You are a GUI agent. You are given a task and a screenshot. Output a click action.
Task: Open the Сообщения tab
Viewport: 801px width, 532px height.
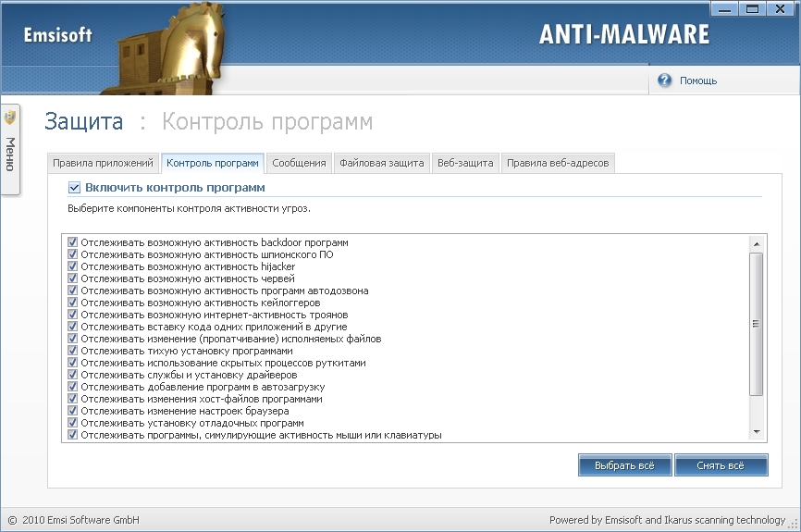tap(299, 163)
